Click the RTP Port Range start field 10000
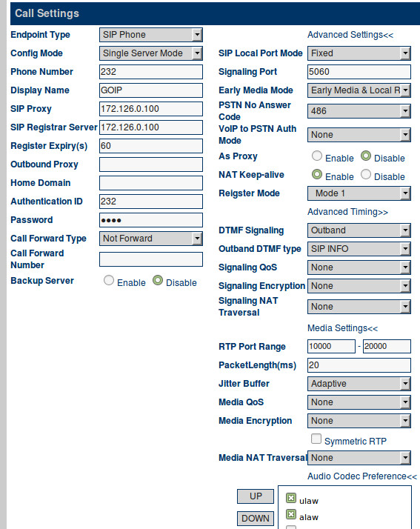This screenshot has height=529, width=420. click(x=331, y=347)
